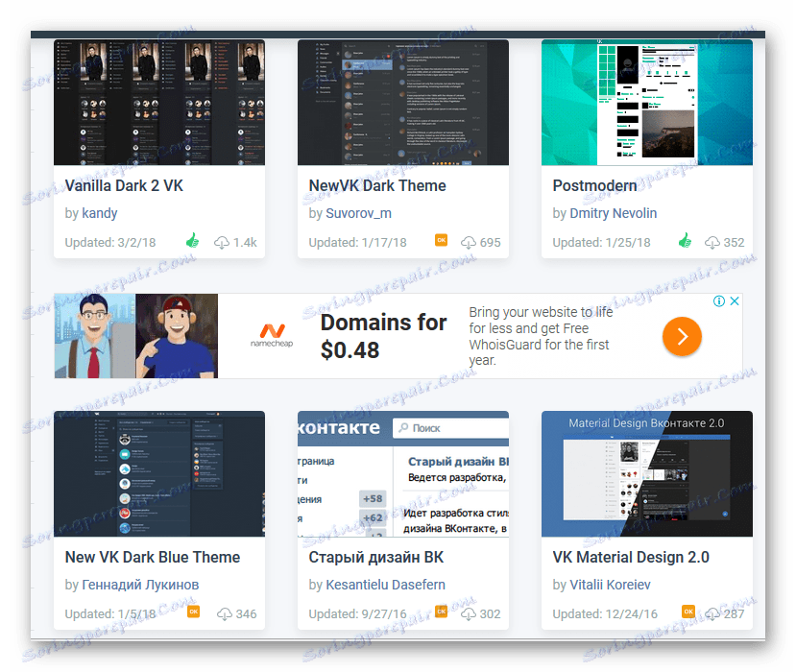Click 'Updated: 1/5/18' on New VK Dark Blue Theme
The image size is (796, 672).
pos(110,614)
